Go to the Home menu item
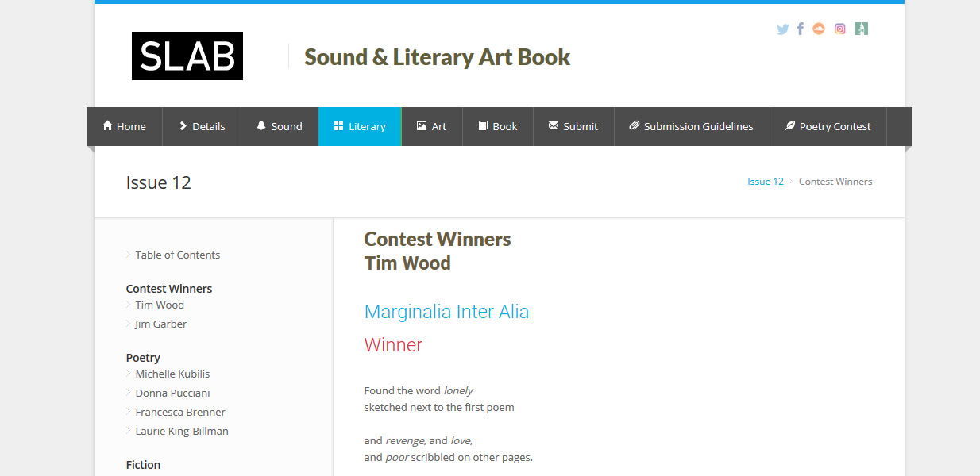The width and height of the screenshot is (980, 476). pos(125,126)
